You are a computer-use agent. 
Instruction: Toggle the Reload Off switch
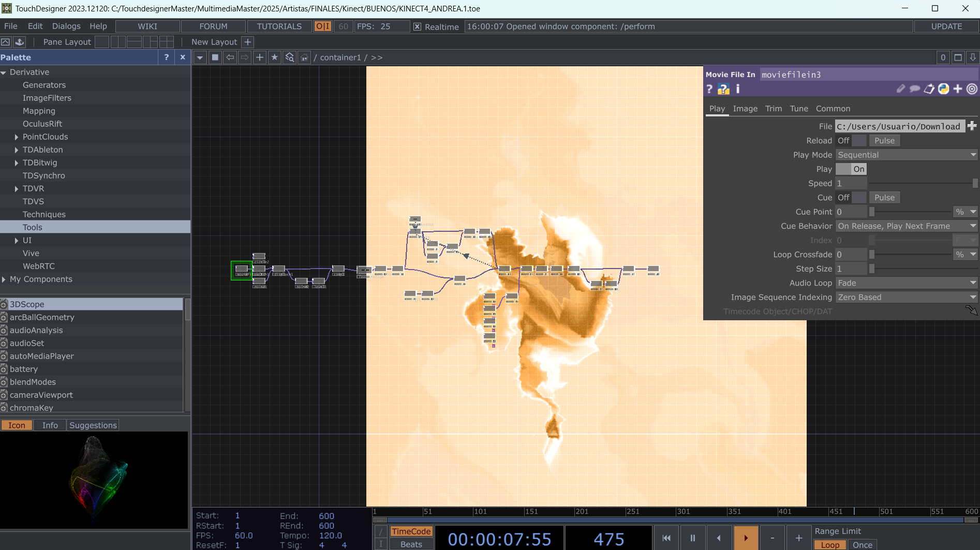[x=851, y=141]
